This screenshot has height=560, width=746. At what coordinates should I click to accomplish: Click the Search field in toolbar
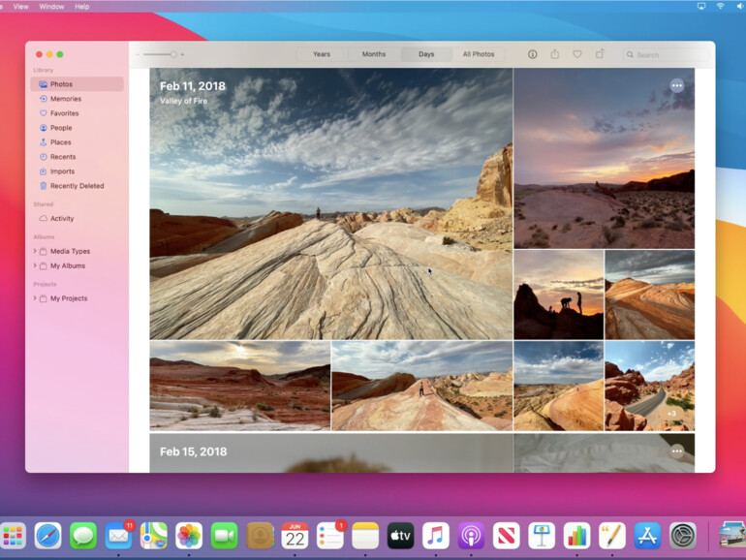(x=664, y=55)
